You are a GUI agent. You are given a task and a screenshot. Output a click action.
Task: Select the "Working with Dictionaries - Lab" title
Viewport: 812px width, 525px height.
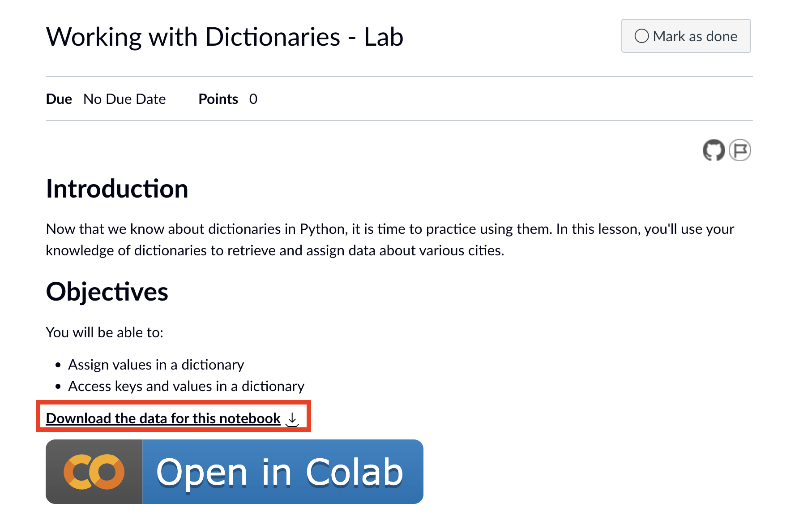[x=224, y=36]
